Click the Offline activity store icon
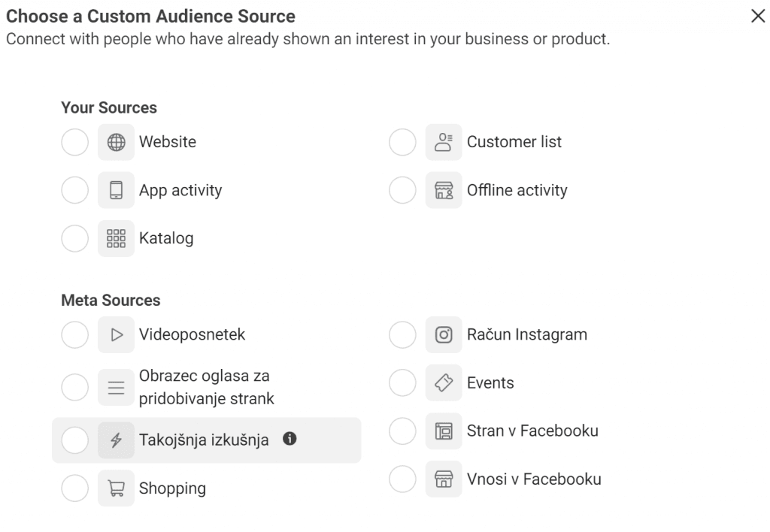Screen dimensions: 770x532 (444, 190)
